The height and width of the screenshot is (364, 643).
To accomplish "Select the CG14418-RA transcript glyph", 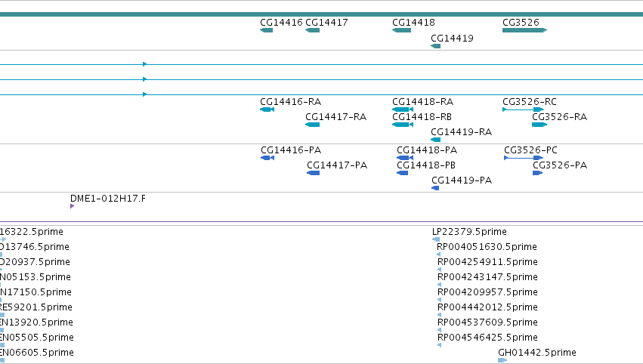I will (x=403, y=110).
